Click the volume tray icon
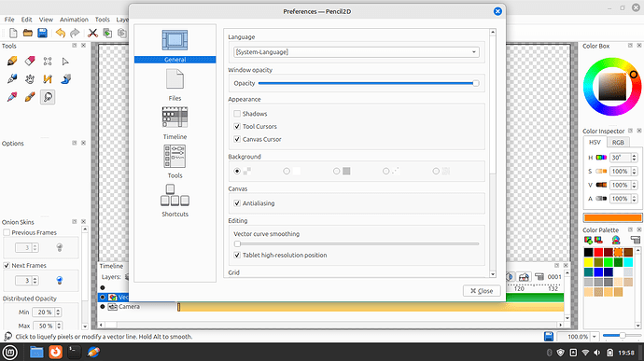Viewport: 644px width, 361px height. pos(597,353)
